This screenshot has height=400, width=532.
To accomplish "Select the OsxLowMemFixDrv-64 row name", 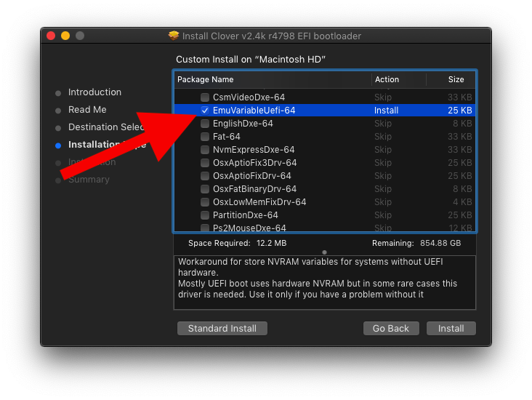I will (x=259, y=202).
